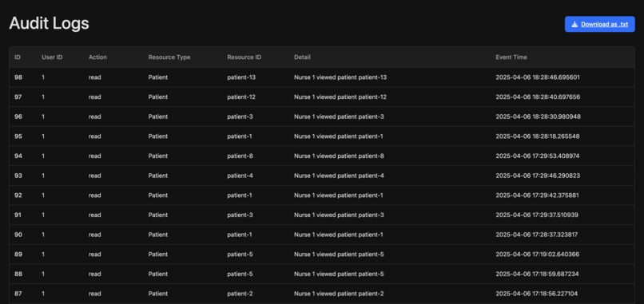Click event time 2025-04-06 17:29:42.375881

coord(537,195)
